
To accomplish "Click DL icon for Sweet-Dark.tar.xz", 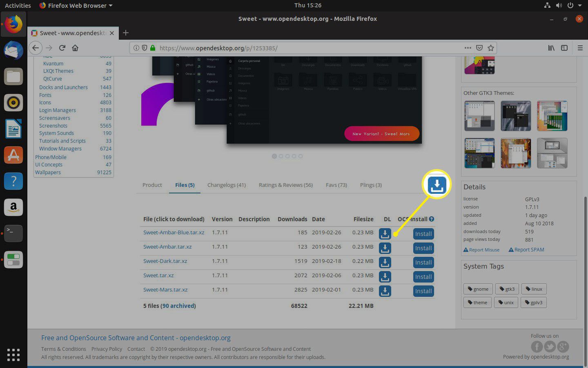I will [385, 263].
